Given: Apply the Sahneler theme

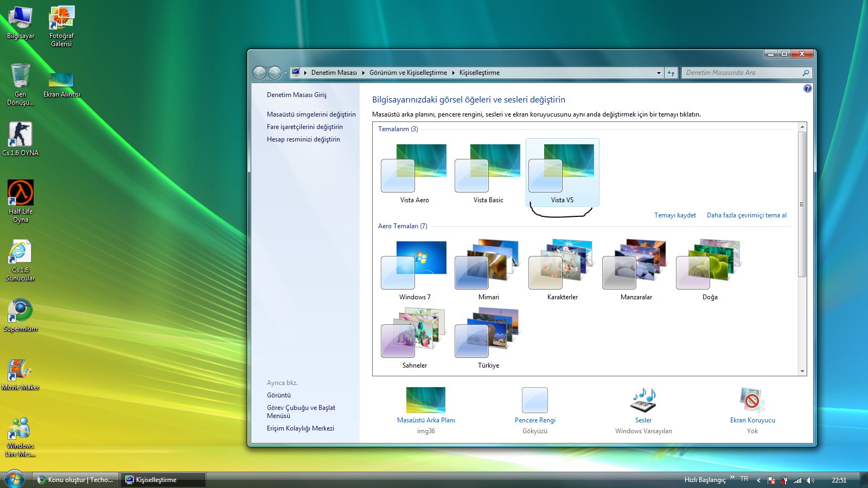Looking at the screenshot, I should click(414, 338).
